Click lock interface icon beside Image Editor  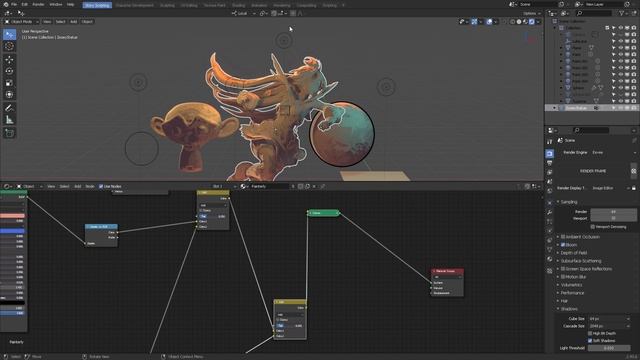pos(633,188)
